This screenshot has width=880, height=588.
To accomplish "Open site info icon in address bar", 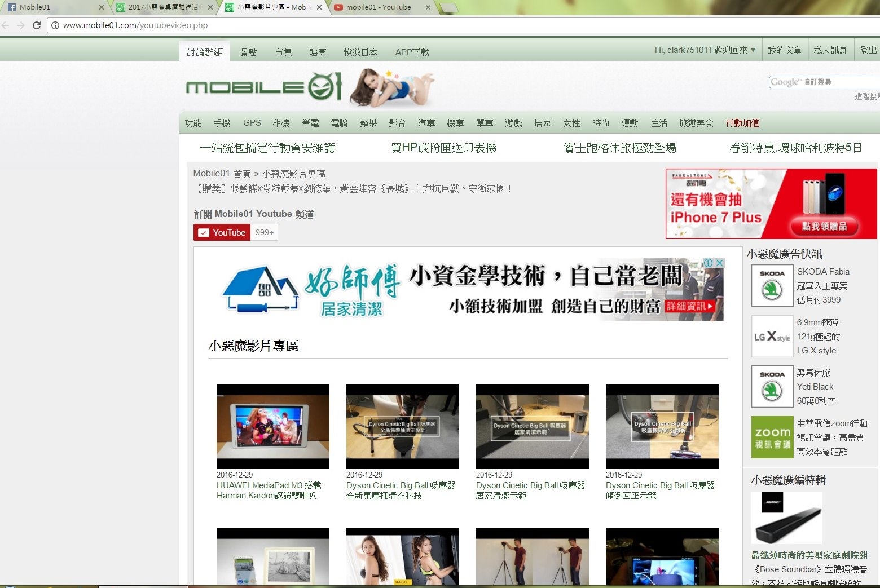I will click(x=55, y=25).
